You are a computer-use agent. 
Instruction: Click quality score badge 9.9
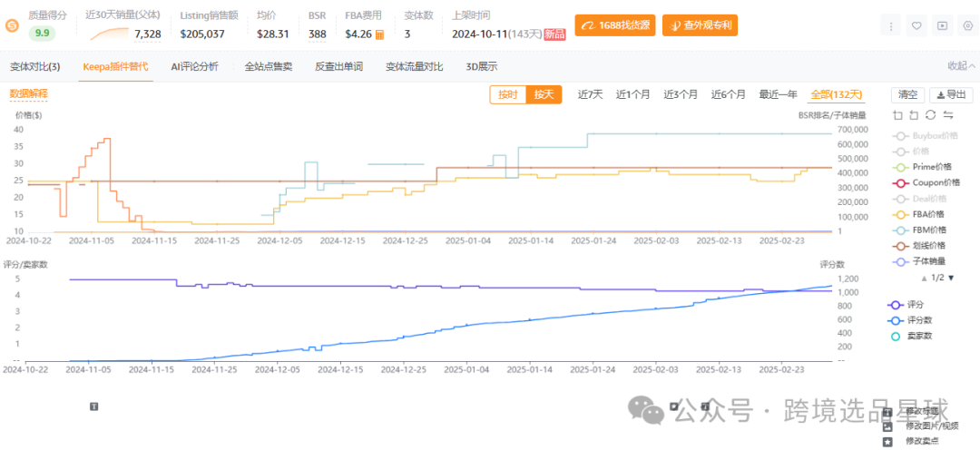(43, 34)
